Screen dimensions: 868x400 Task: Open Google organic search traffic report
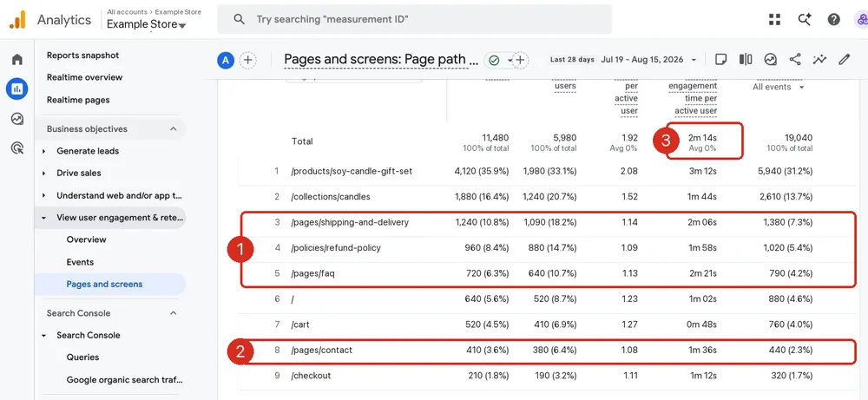124,380
